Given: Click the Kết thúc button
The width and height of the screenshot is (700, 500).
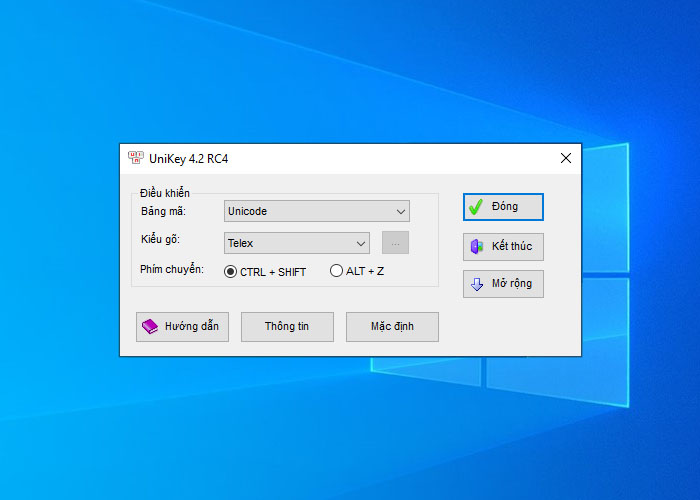Looking at the screenshot, I should 503,246.
